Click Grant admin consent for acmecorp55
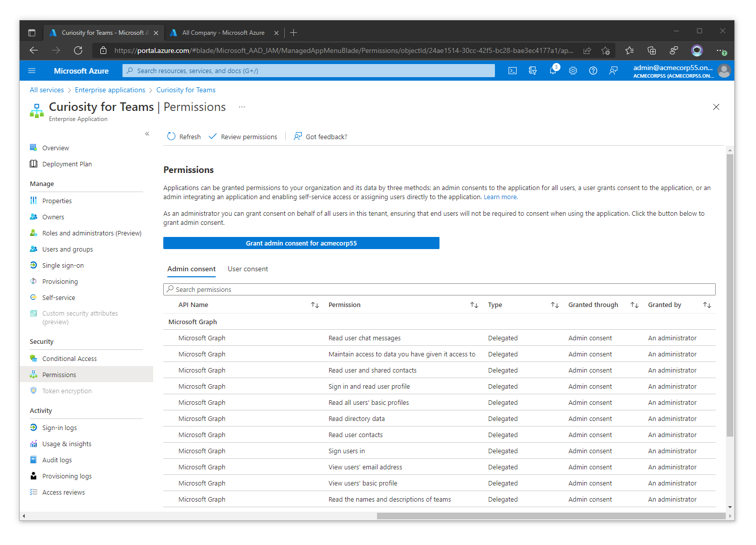Image resolution: width=756 pixels, height=545 pixels. [x=301, y=243]
